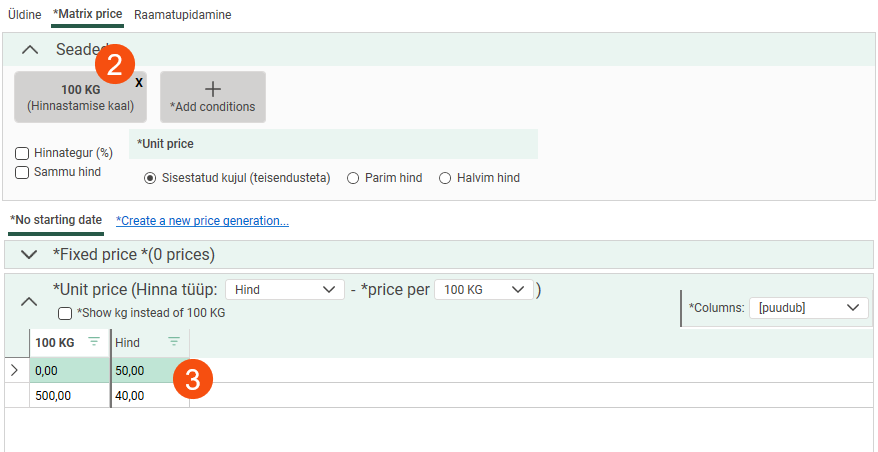
Task: Open filter icon in Hind column
Action: pos(174,342)
